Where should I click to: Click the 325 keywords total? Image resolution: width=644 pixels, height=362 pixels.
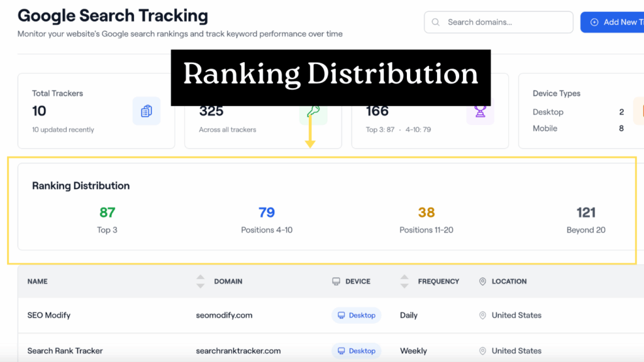point(211,111)
